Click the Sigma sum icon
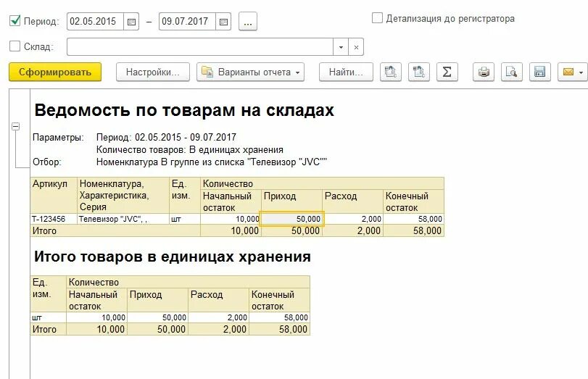588x379 pixels. [x=447, y=72]
